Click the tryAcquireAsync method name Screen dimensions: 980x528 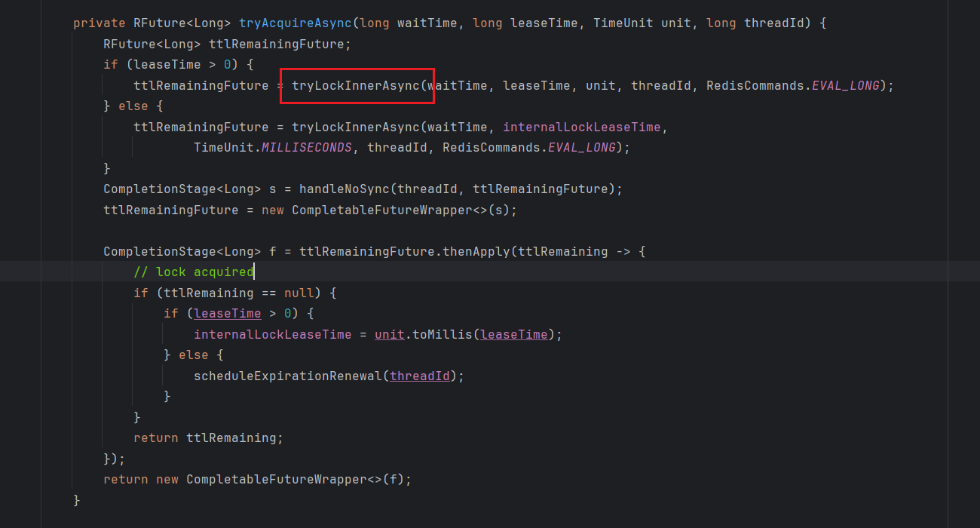click(296, 23)
